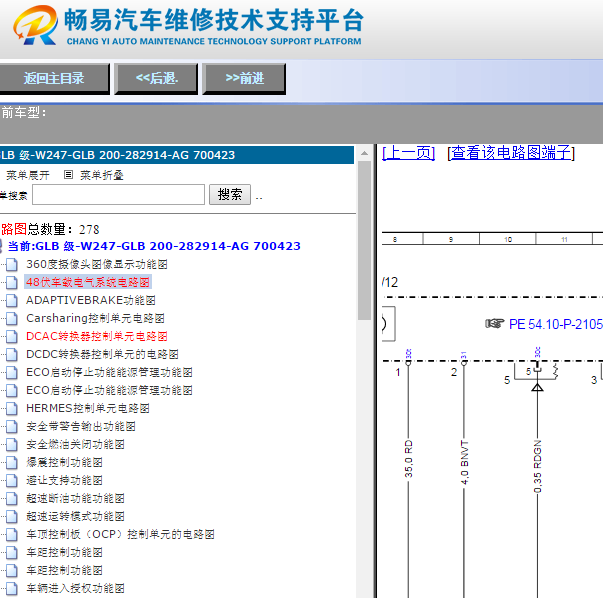Select current vehicle 当前:GLB 级-W247 node
Screen dimensions: 603x598
[154, 246]
